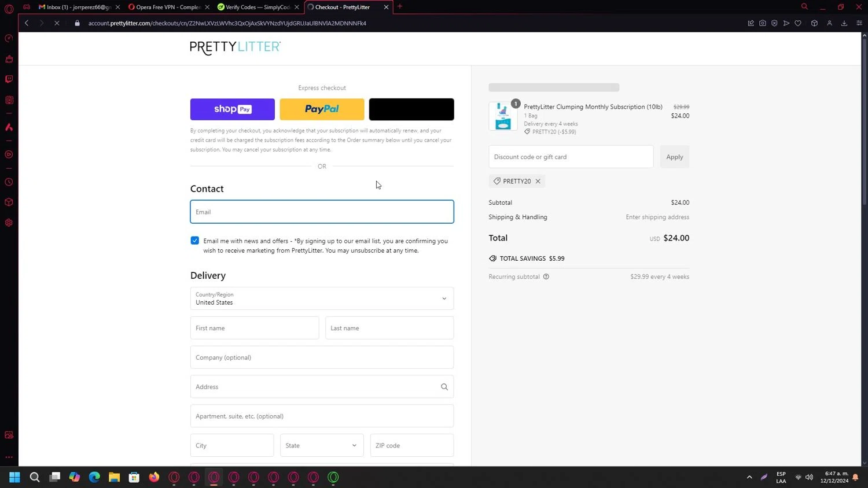Screen dimensions: 868x488
Task: Click the sidebar three-dots more button
Action: point(9,457)
